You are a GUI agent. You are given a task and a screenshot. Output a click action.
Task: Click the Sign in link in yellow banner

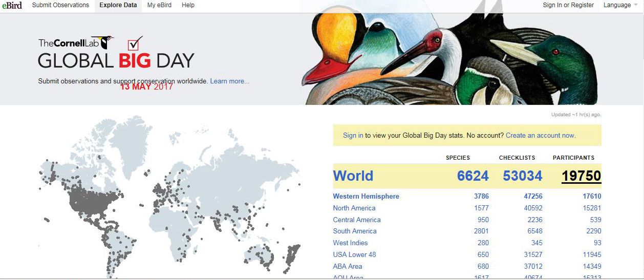coord(353,136)
